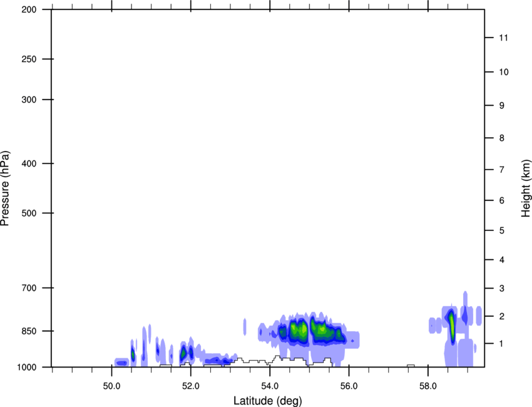Select the 1 km height tick label

pos(501,344)
